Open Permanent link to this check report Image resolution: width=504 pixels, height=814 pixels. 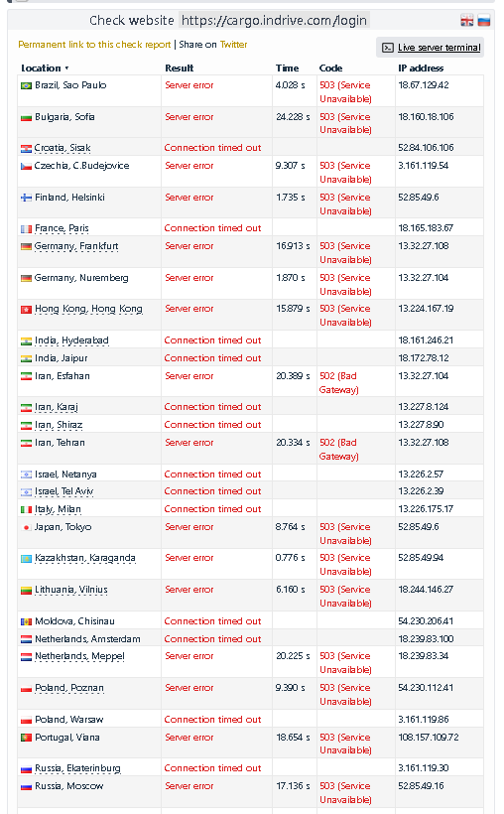[x=94, y=45]
